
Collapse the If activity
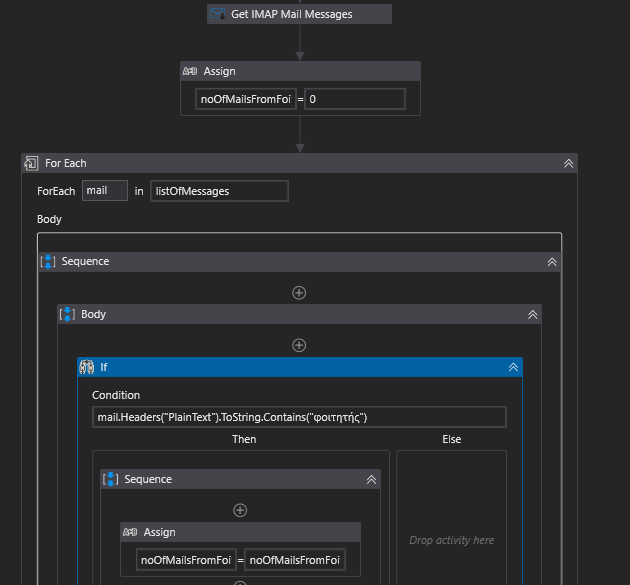513,367
